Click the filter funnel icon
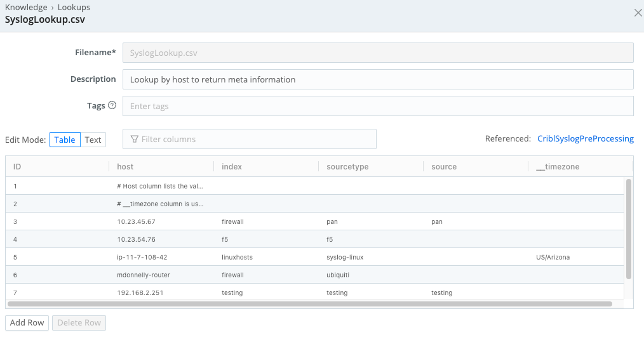 tap(134, 139)
